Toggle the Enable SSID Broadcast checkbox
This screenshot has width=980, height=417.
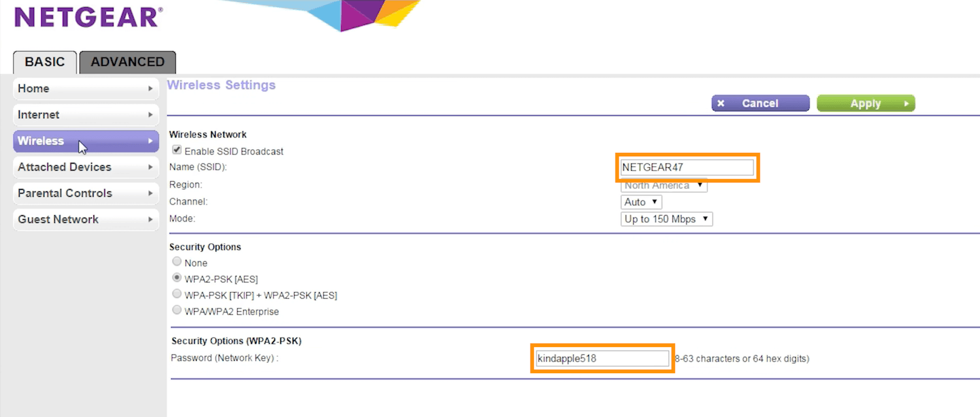(177, 150)
